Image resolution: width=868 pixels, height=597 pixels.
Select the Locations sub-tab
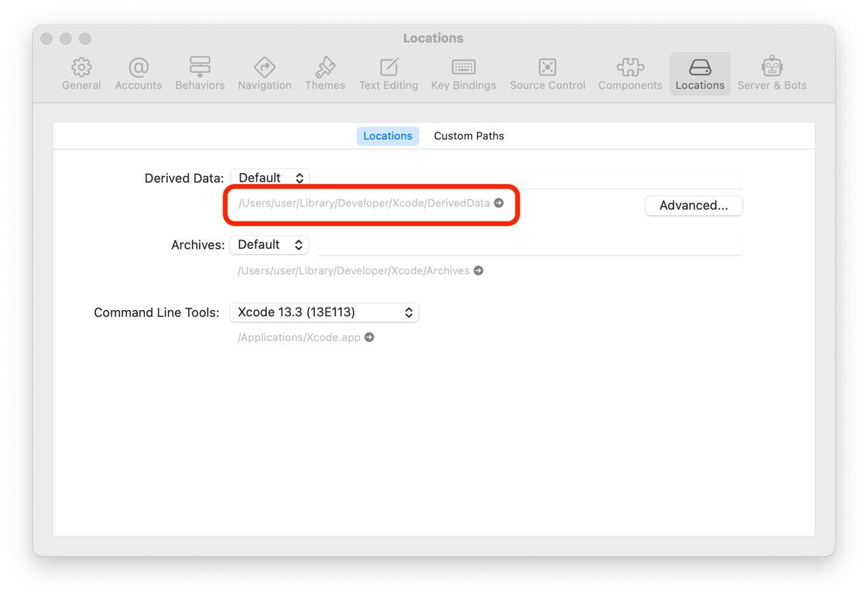tap(388, 136)
